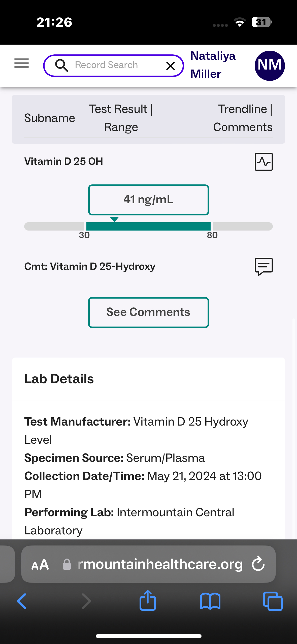
Task: Select the Test Result | Range header
Action: click(121, 118)
